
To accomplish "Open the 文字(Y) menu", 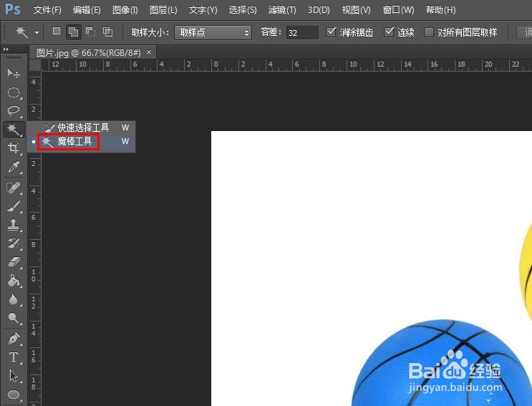I will tap(203, 10).
